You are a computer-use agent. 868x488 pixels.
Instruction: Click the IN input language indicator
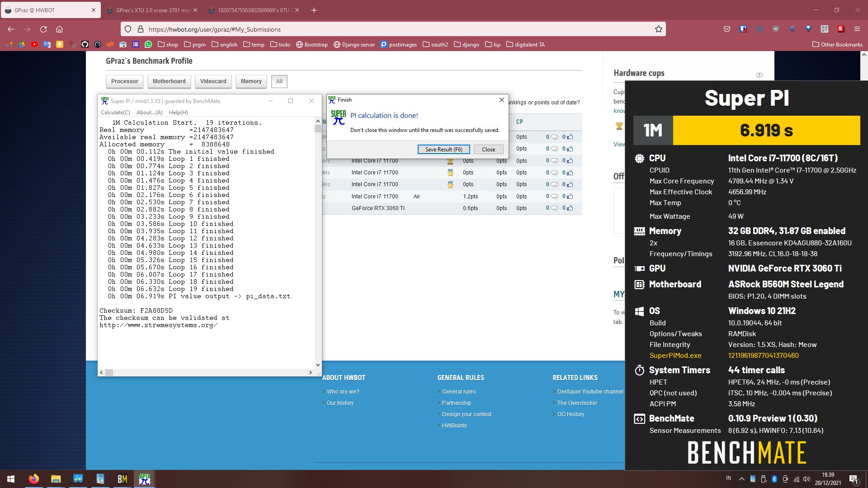click(728, 478)
